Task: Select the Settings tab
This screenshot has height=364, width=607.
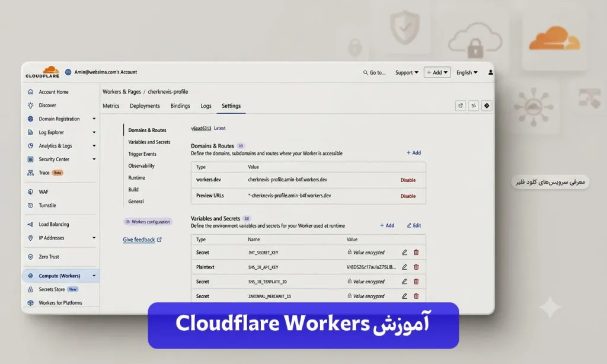Action: pyautogui.click(x=231, y=106)
